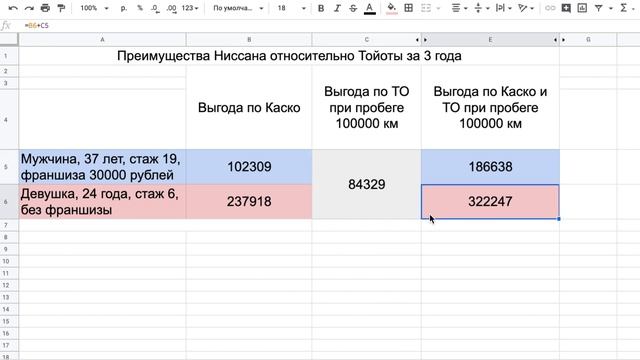Screen dimensions: 640x360
Task: Select row 1 header
Action: (9, 56)
